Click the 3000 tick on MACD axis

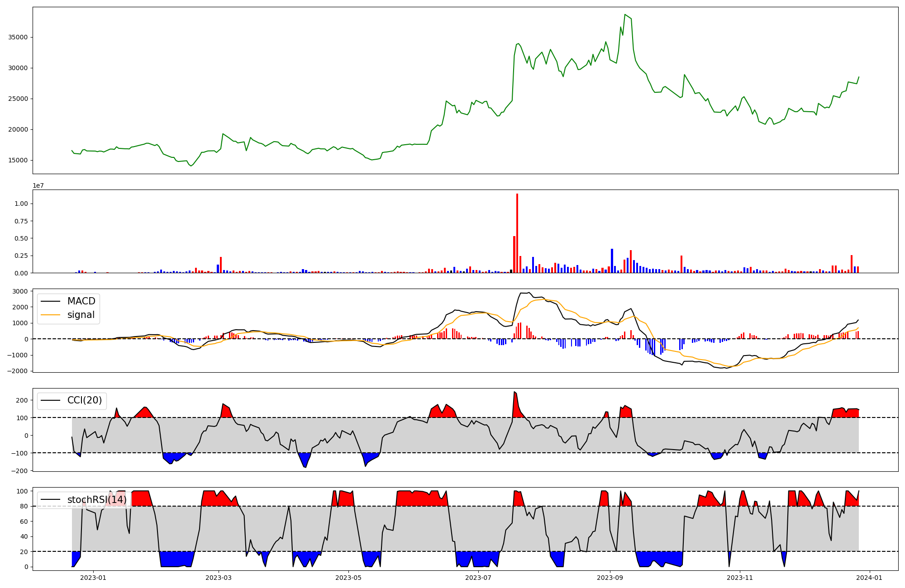(x=21, y=291)
